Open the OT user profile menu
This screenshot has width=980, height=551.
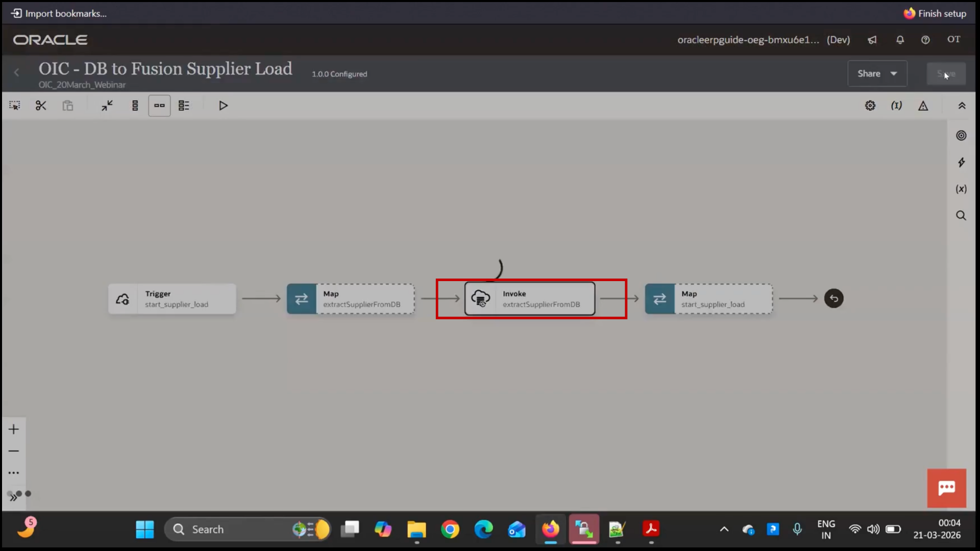(x=954, y=39)
